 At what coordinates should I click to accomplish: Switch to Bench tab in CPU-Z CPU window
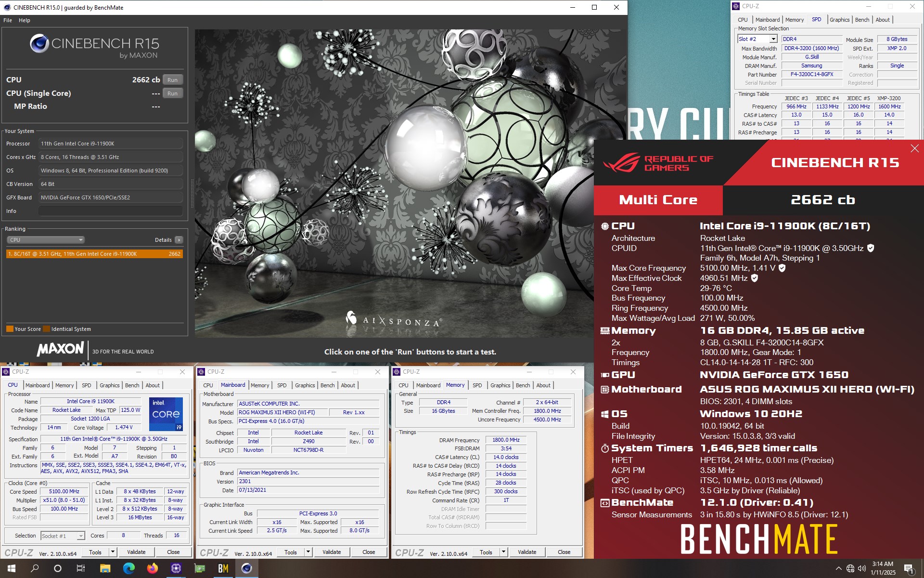(132, 385)
